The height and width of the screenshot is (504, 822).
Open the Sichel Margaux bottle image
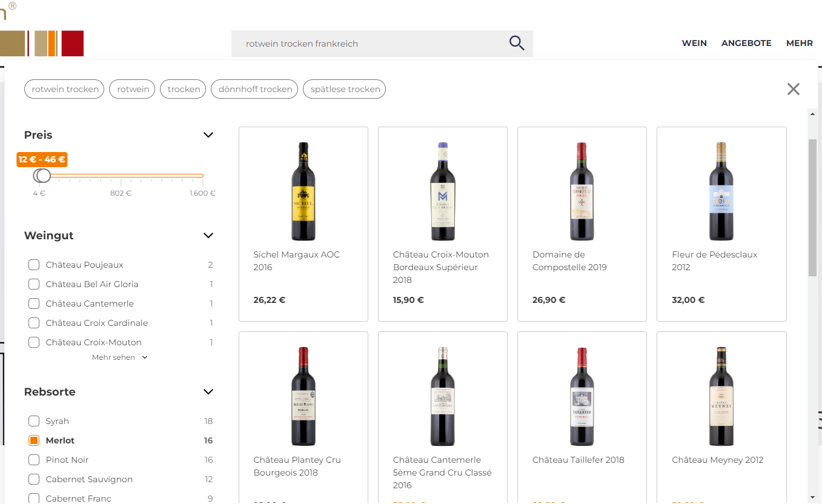(x=303, y=191)
